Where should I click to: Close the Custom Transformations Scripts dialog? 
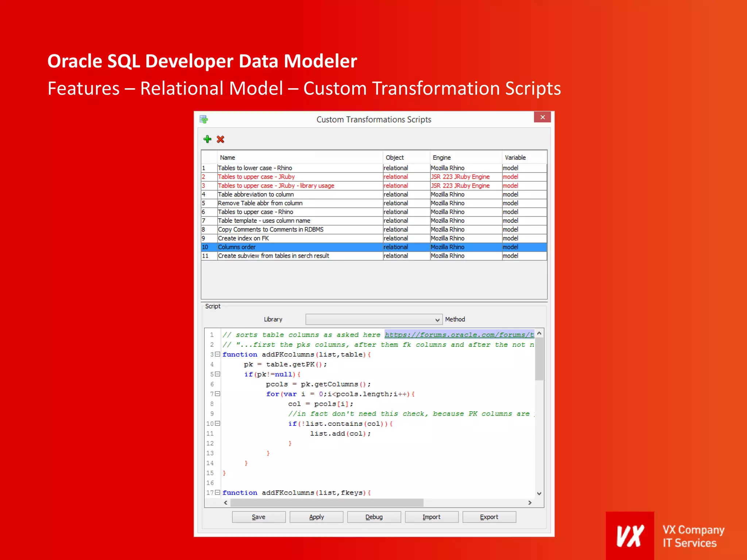[x=542, y=117]
